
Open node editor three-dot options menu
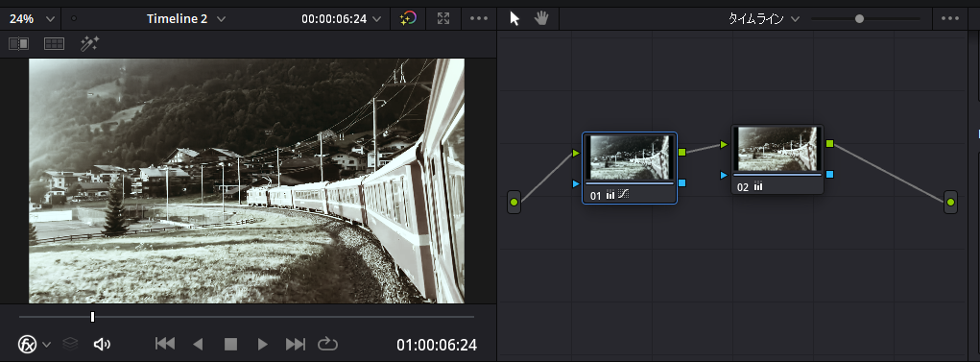[950, 18]
